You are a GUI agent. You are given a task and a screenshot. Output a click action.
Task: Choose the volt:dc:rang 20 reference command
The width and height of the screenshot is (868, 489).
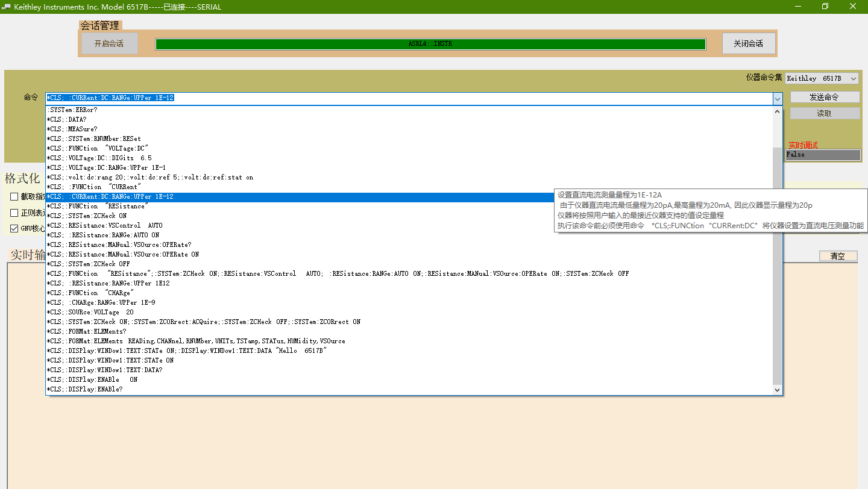coord(409,177)
